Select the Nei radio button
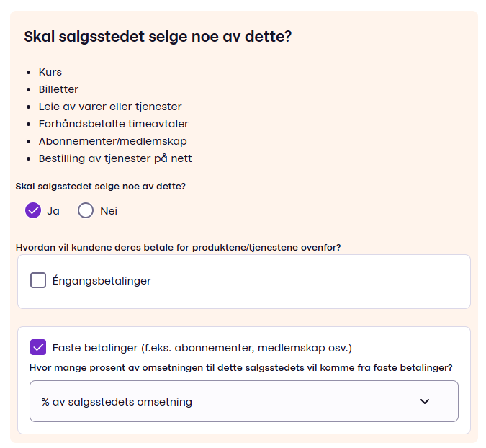486x448 pixels. click(86, 210)
